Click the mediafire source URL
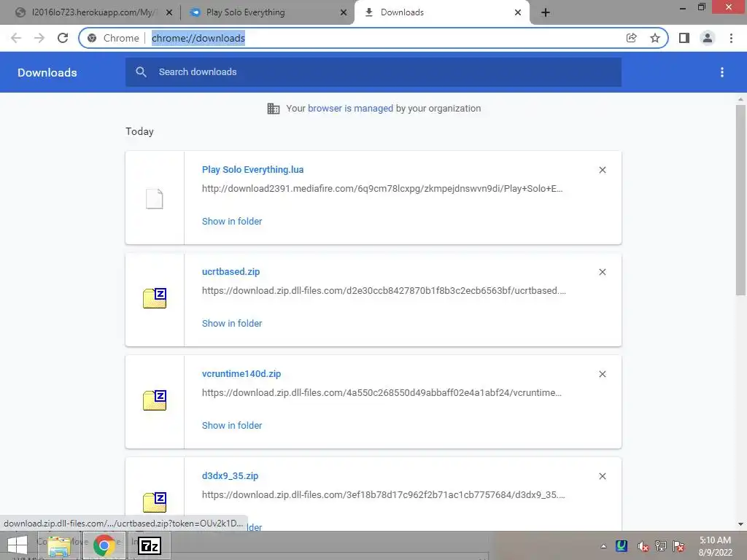 click(382, 189)
